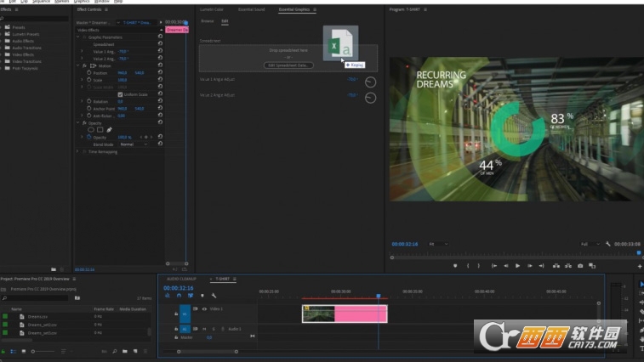Viewport: 644px width, 362px height.
Task: Toggle Uniform Scale checkbox
Action: click(120, 94)
